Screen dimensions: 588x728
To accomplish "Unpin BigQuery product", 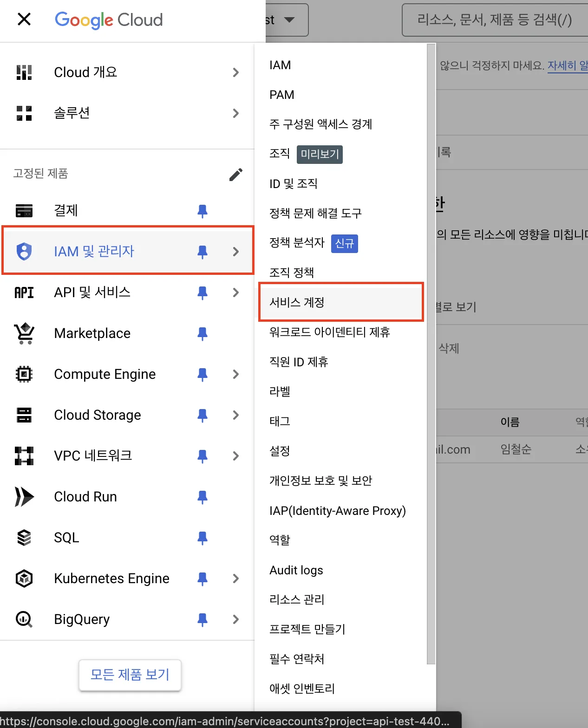I will (203, 619).
